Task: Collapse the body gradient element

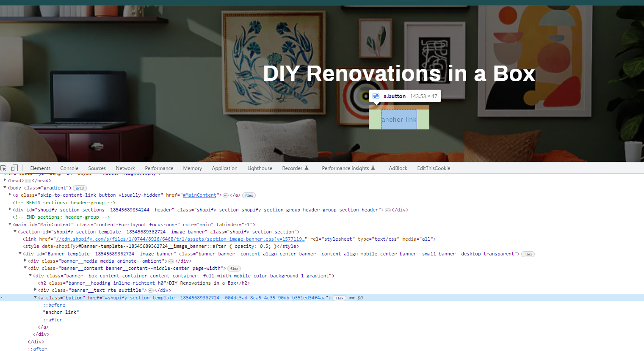Action: pos(5,187)
